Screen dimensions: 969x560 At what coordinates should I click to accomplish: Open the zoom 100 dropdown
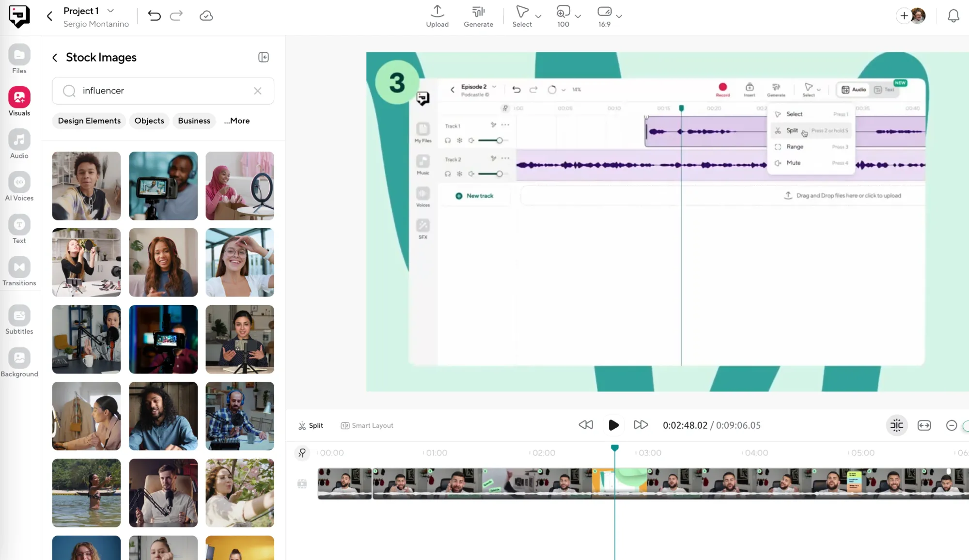[578, 16]
